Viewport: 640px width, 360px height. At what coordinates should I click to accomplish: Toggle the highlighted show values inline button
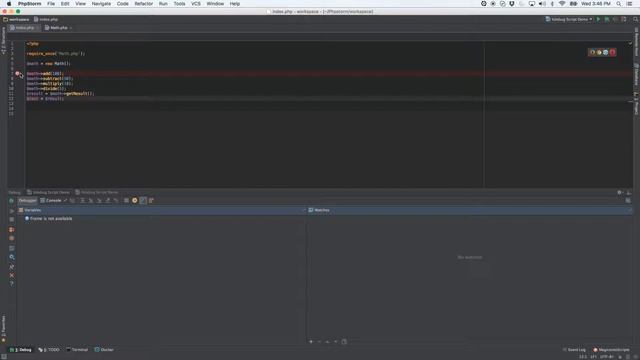click(143, 200)
